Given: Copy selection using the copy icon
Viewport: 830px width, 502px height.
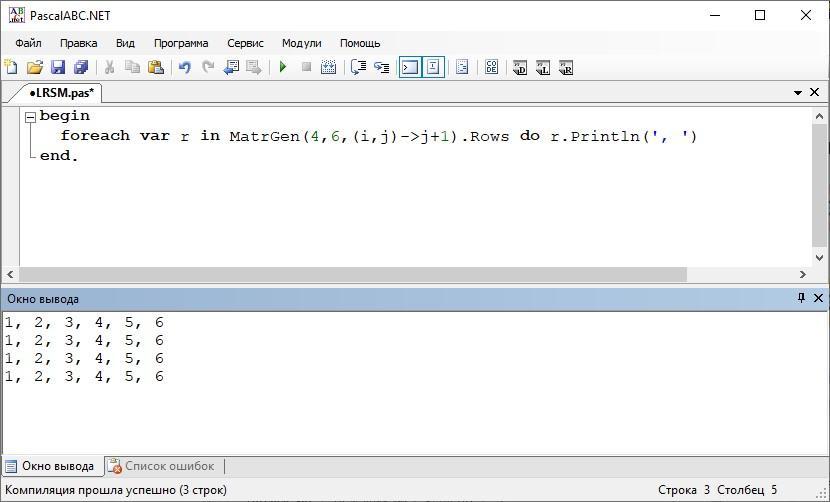Looking at the screenshot, I should pos(132,67).
